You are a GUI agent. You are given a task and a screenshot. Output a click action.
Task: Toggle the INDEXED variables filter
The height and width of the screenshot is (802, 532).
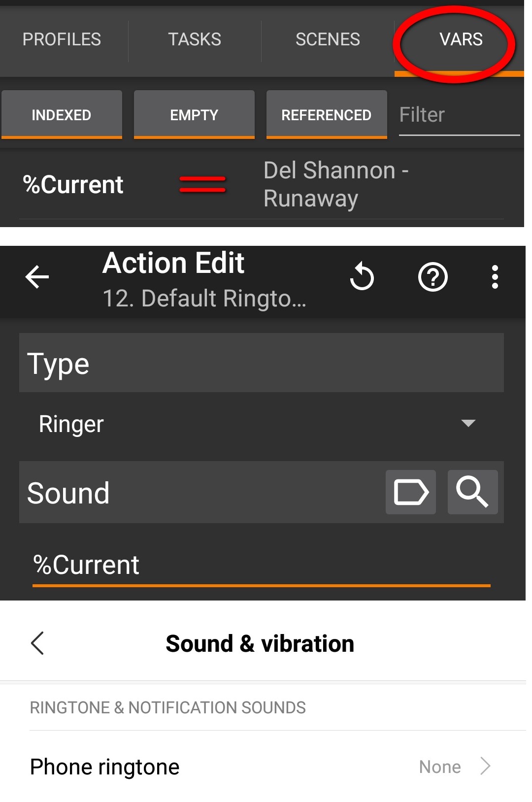(x=62, y=115)
